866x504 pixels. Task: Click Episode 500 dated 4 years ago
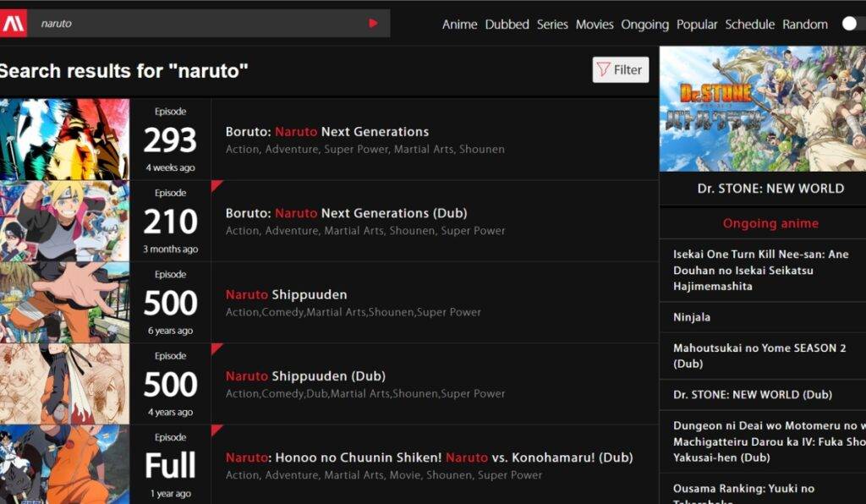(170, 385)
